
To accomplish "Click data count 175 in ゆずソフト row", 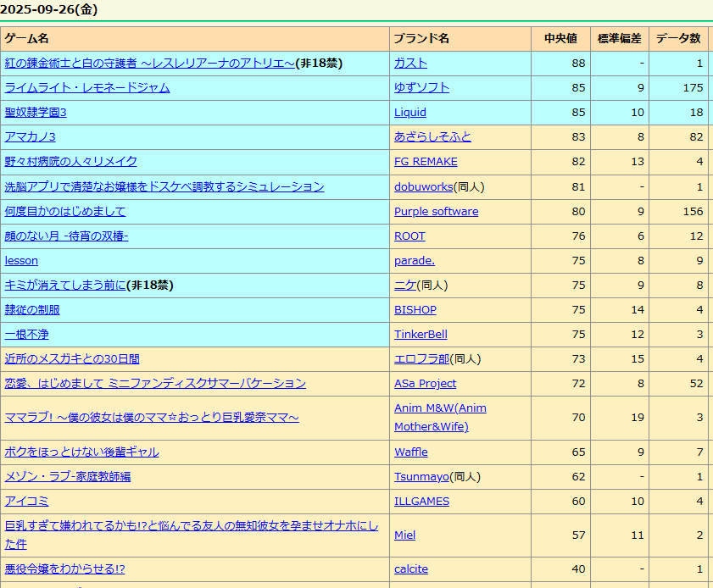I will click(693, 88).
